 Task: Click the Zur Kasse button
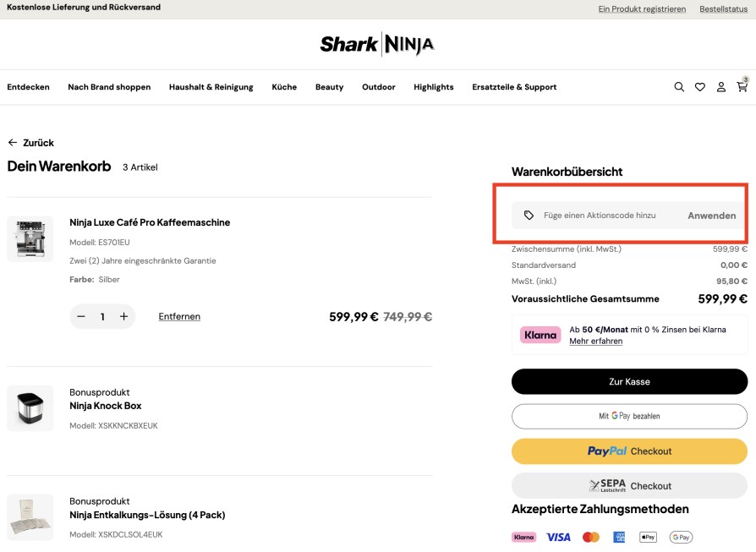629,381
